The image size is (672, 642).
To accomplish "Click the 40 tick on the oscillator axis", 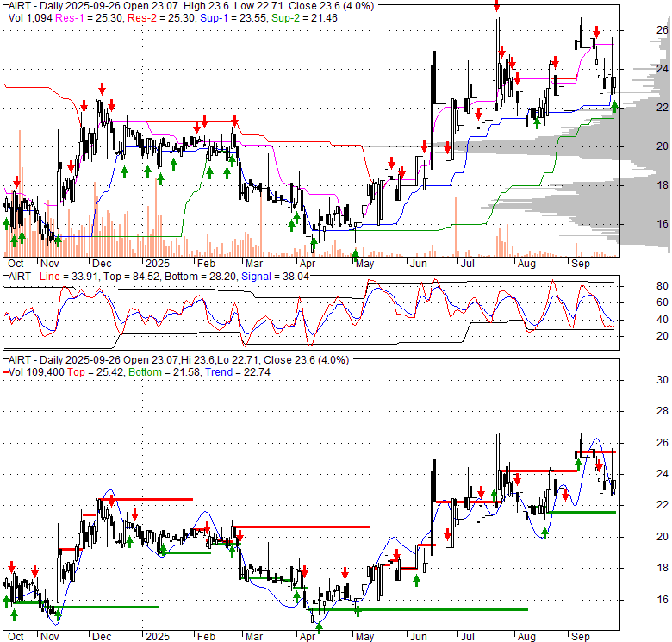I will (x=663, y=320).
